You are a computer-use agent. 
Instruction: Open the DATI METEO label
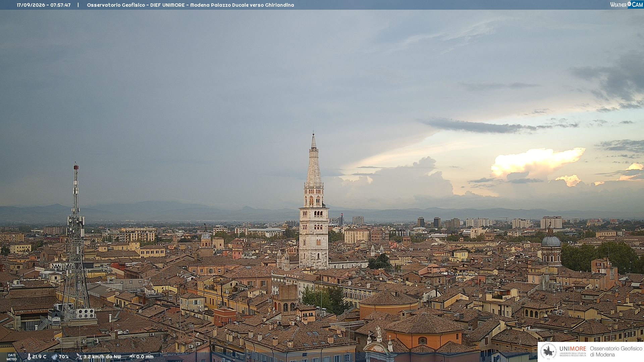(12, 357)
